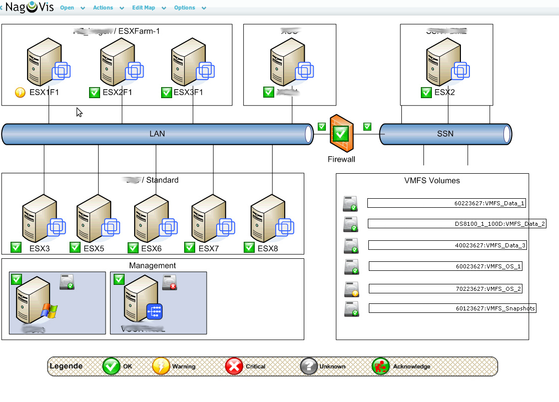
Task: Click the warning status icon of ESX1F1
Action: tap(20, 93)
